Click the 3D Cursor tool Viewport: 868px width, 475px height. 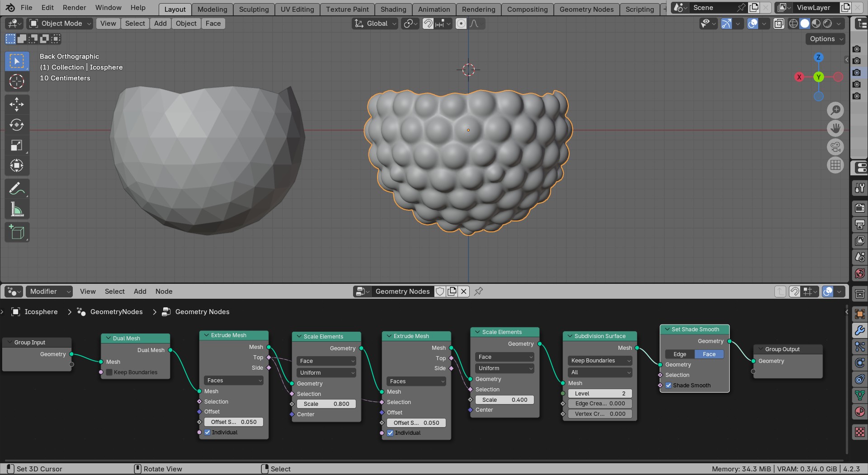click(x=17, y=81)
